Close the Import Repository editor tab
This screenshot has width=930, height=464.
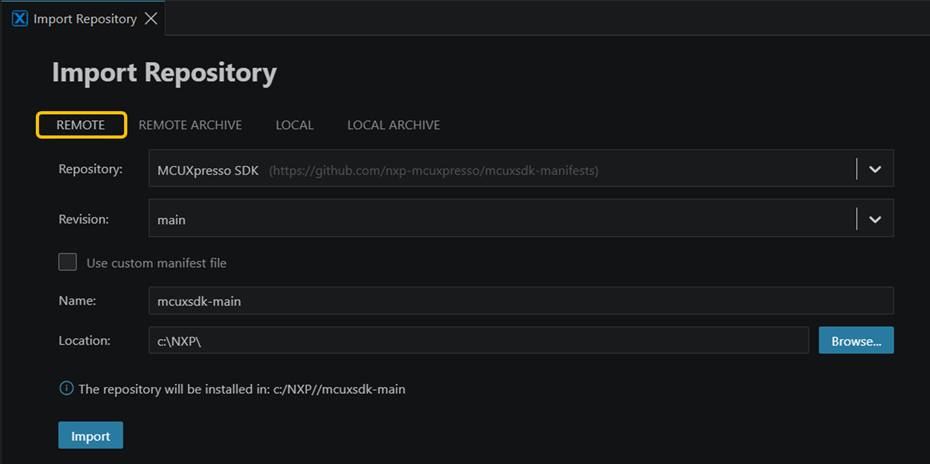click(151, 19)
